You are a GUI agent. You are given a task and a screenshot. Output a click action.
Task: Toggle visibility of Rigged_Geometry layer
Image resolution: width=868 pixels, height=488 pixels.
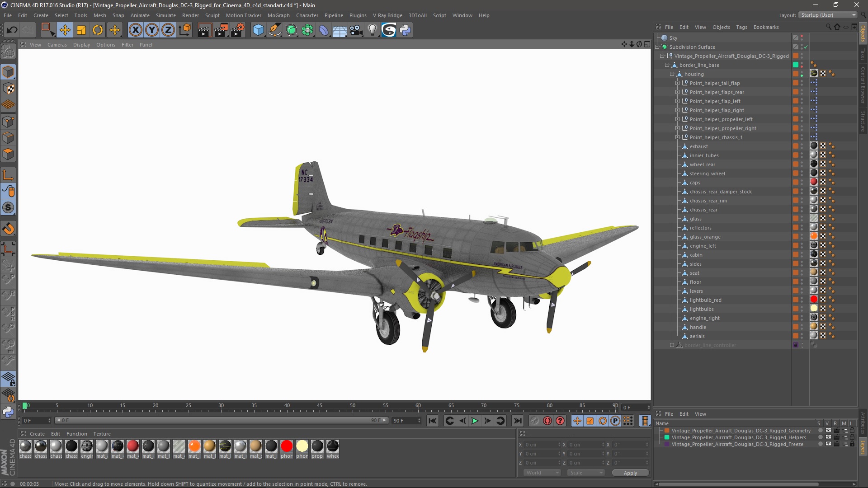(x=828, y=431)
